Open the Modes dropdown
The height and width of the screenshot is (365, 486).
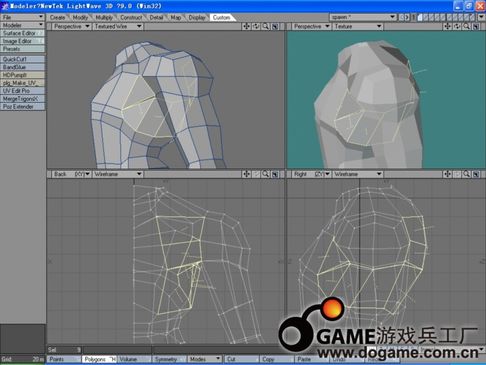tap(205, 359)
